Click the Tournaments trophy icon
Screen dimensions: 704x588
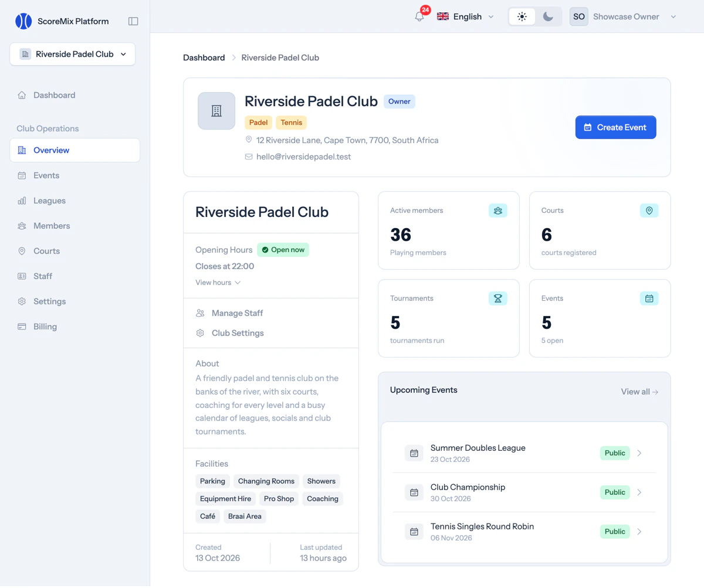pos(498,298)
